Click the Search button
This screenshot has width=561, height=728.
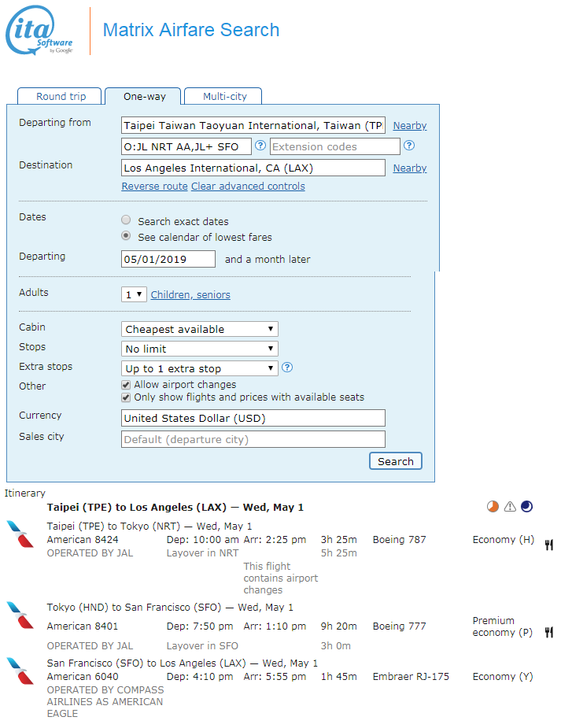coord(395,461)
